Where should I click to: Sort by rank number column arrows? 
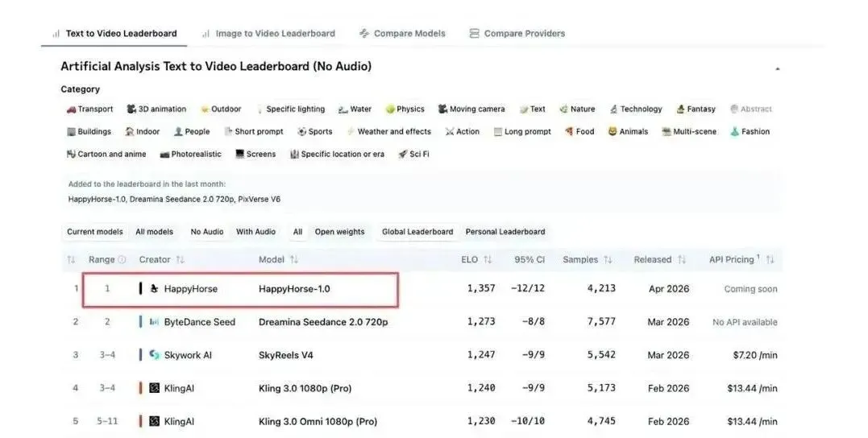point(71,259)
